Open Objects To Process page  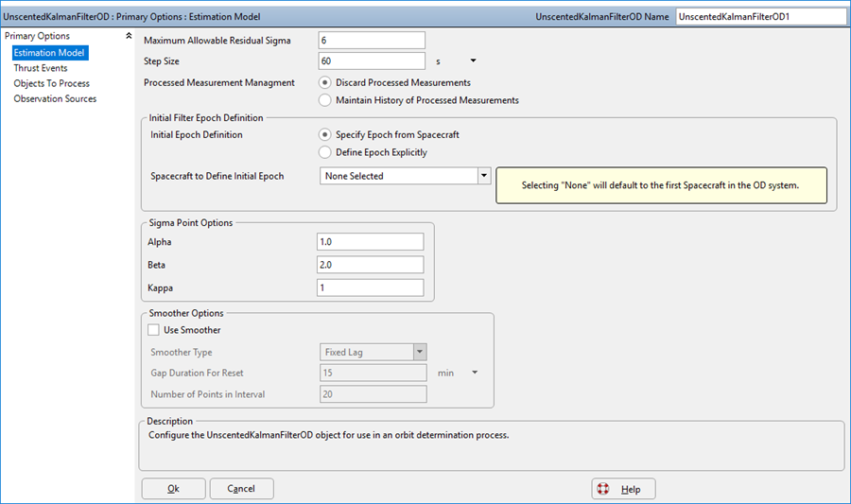tap(52, 83)
